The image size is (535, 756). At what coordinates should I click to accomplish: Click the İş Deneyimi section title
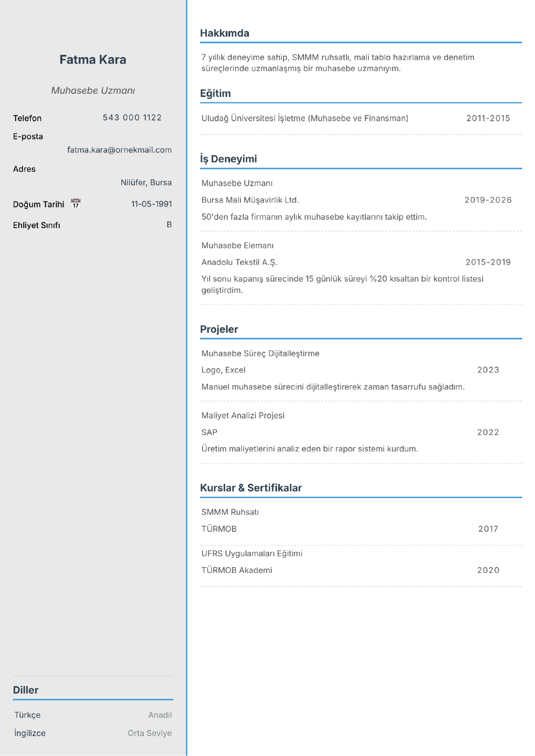tap(228, 159)
